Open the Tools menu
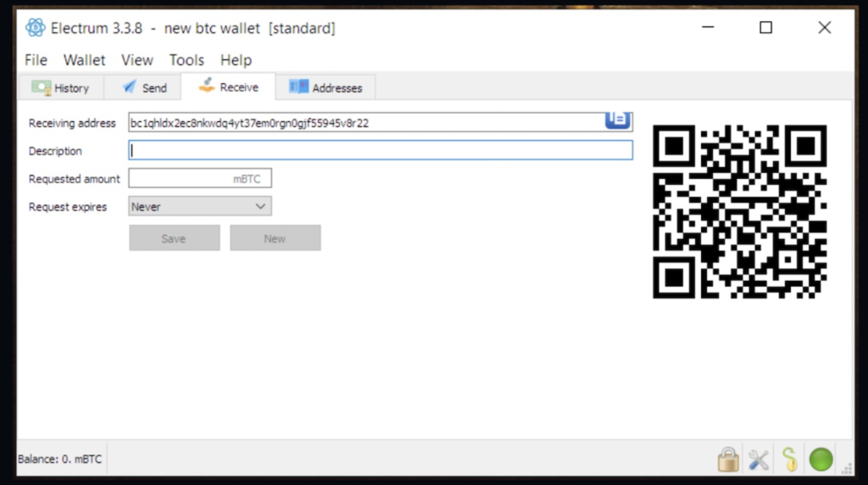The height and width of the screenshot is (485, 868). tap(186, 60)
